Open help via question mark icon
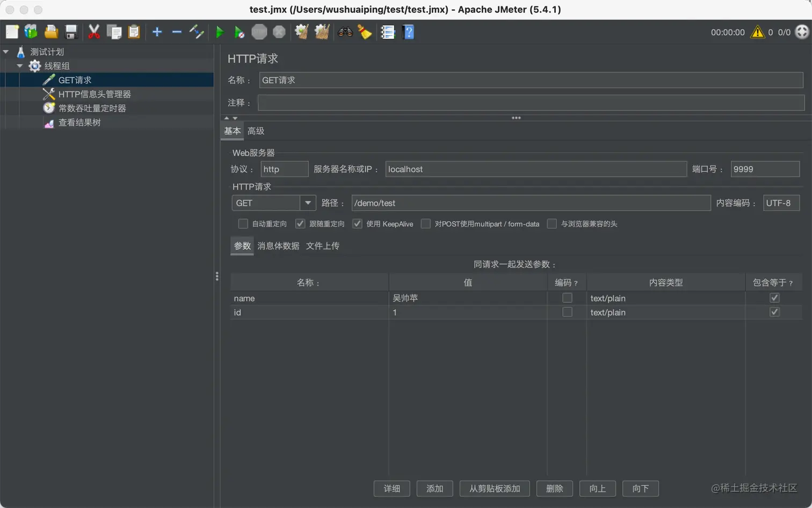 pos(408,32)
